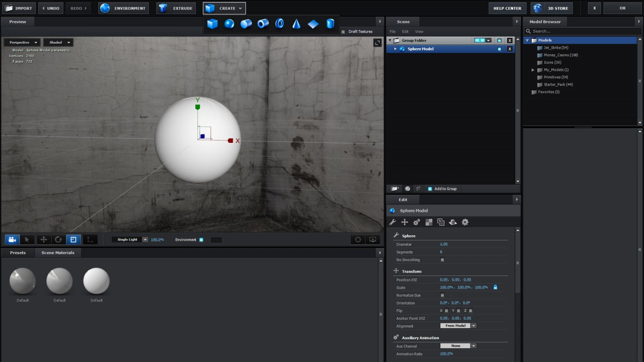Click the checkerboard icon in Edit toolbar
644x362 pixels.
click(x=429, y=222)
